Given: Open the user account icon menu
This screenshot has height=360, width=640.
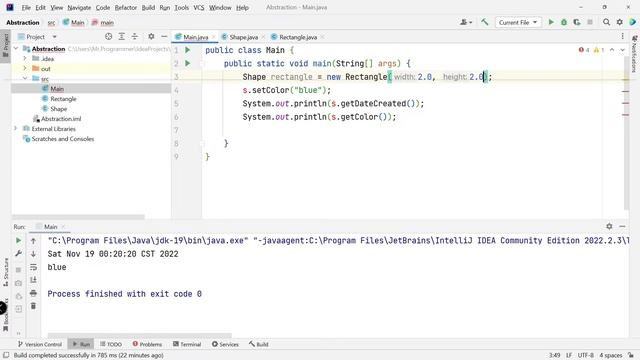Looking at the screenshot, I should click(x=466, y=22).
